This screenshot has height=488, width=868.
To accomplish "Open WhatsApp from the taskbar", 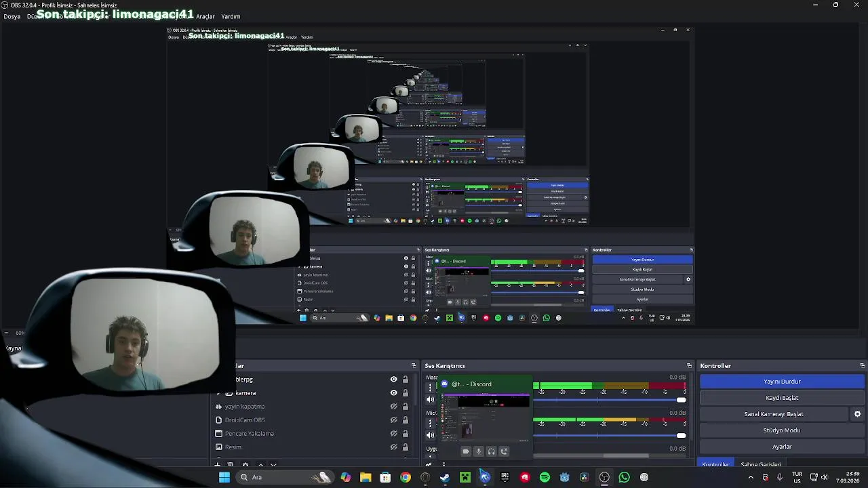I will [624, 477].
